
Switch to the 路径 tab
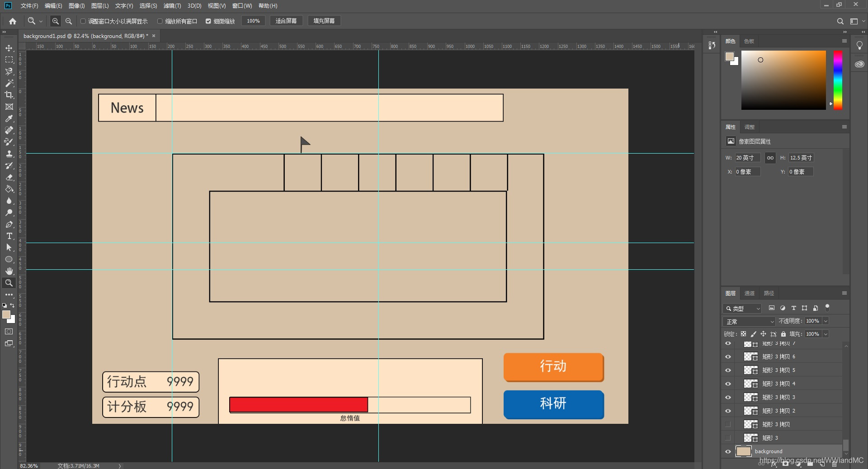(769, 293)
